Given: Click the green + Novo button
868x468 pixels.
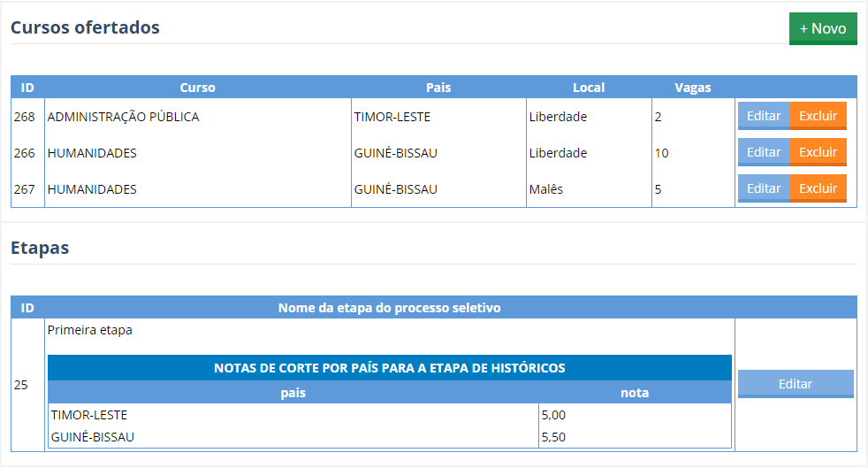Looking at the screenshot, I should click(x=822, y=28).
